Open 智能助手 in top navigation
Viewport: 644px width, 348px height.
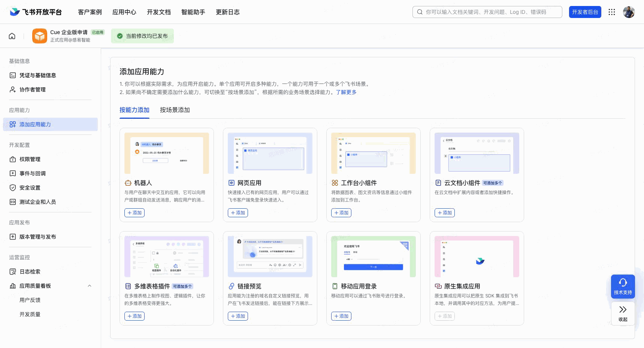point(193,12)
